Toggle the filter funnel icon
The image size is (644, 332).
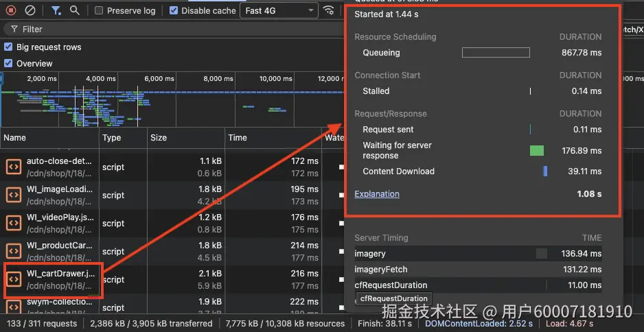56,11
